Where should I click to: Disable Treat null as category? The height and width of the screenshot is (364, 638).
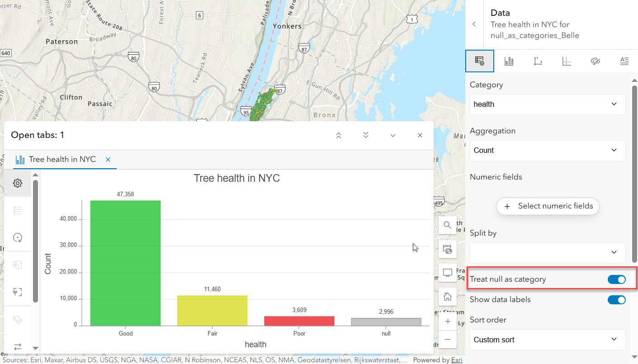(617, 279)
